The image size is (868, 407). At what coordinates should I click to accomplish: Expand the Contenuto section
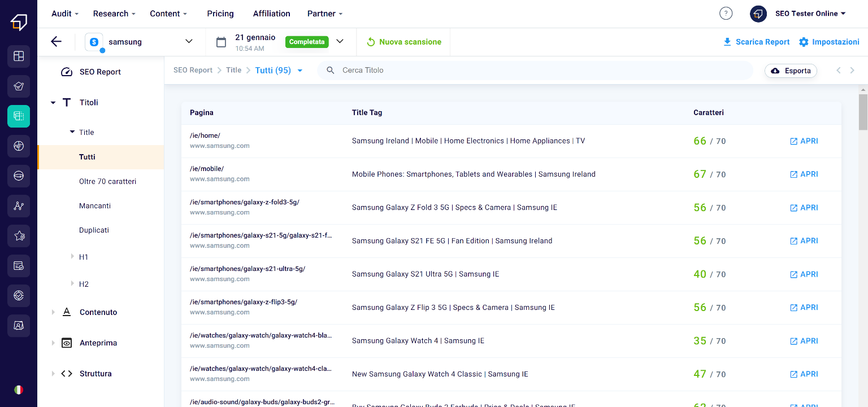54,312
